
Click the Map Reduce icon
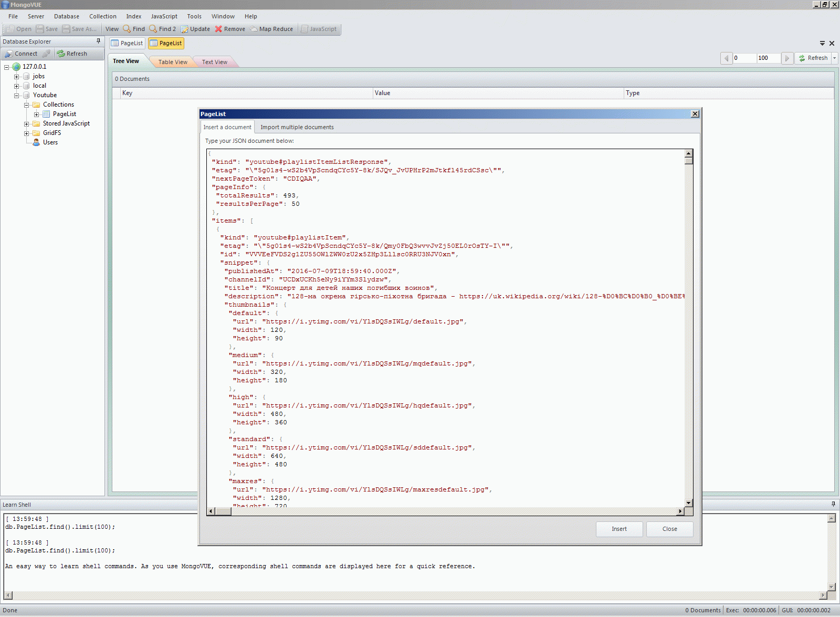click(x=254, y=29)
